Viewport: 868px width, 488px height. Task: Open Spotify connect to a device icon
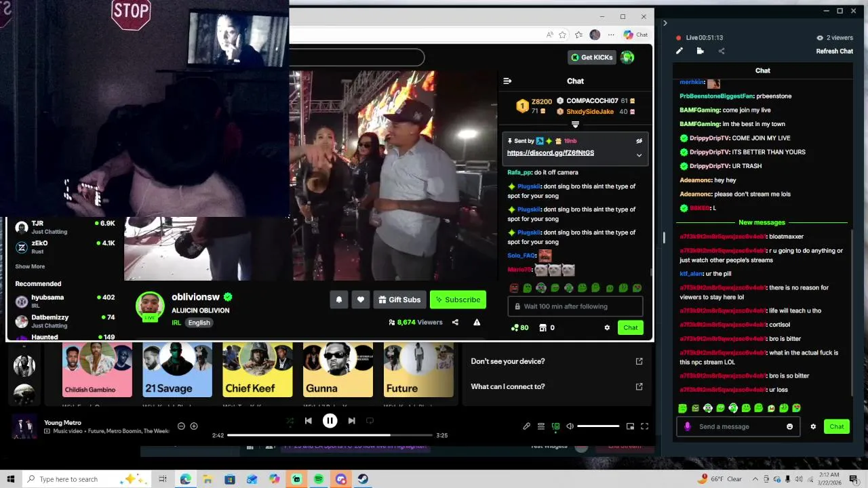(555, 426)
